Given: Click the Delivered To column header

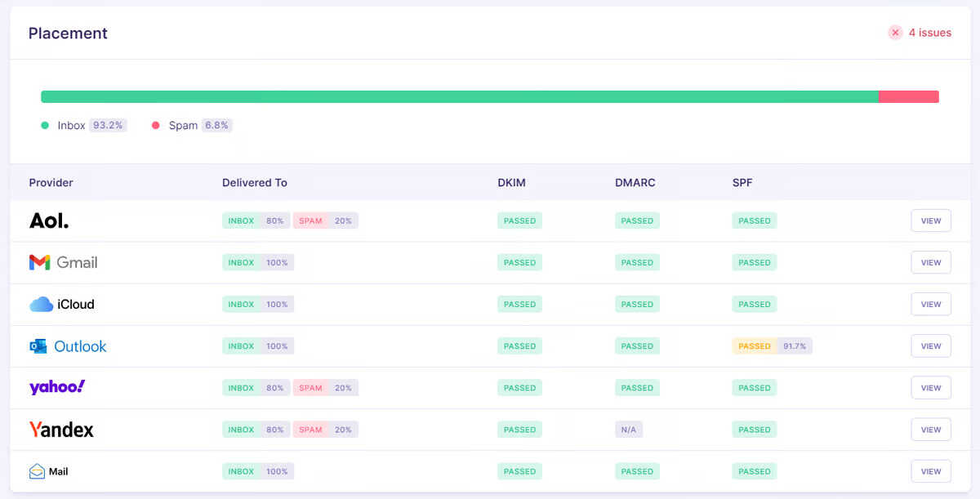Looking at the screenshot, I should (255, 183).
